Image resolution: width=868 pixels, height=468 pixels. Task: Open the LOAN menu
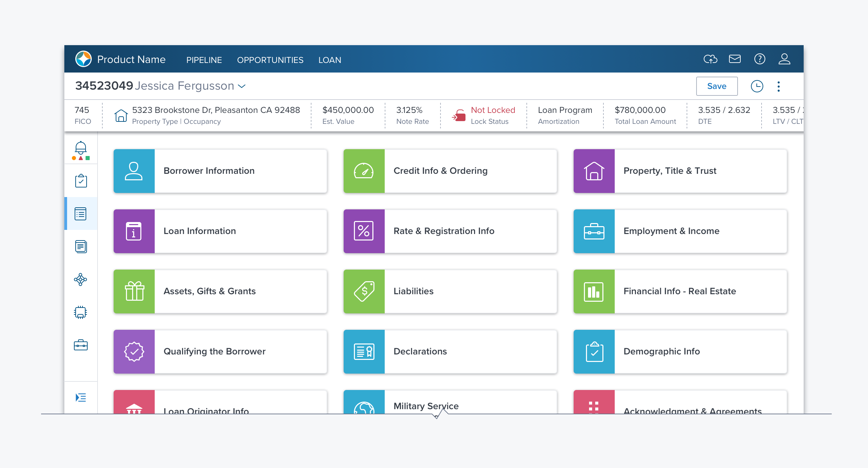330,60
